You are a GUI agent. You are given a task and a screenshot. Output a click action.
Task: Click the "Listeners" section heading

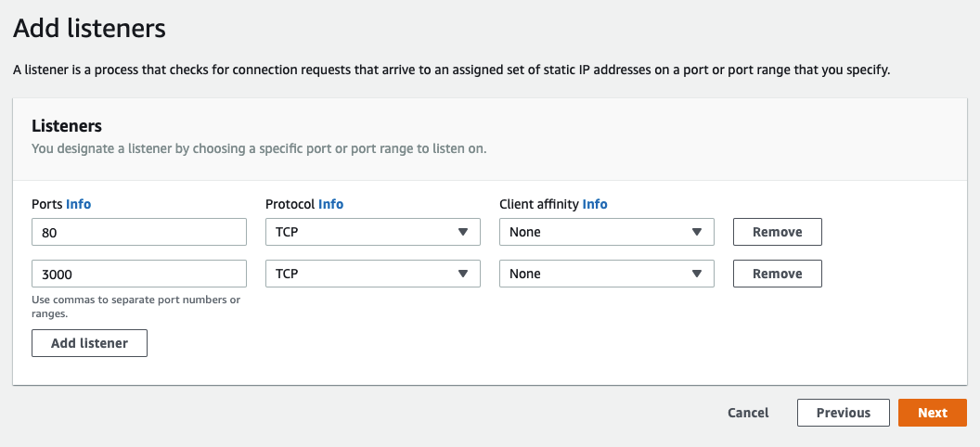point(67,125)
